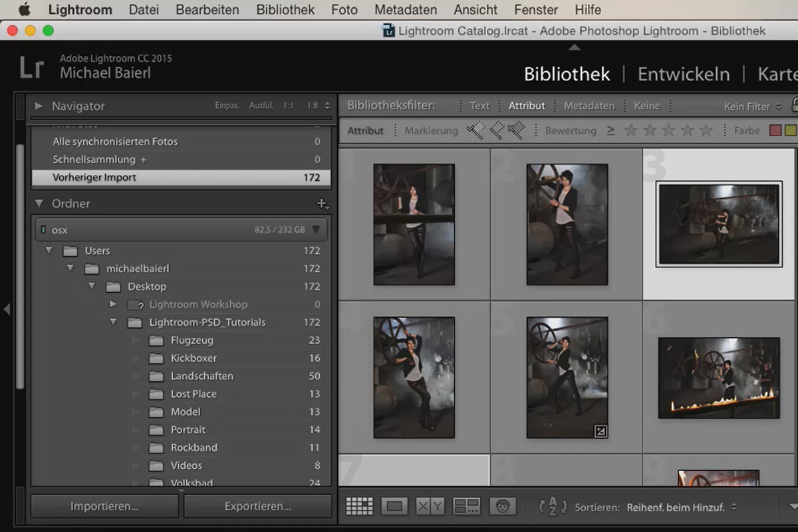This screenshot has height=532, width=798.
Task: Select the third photo thumbnail (landscape, highlighted)
Action: (x=719, y=224)
